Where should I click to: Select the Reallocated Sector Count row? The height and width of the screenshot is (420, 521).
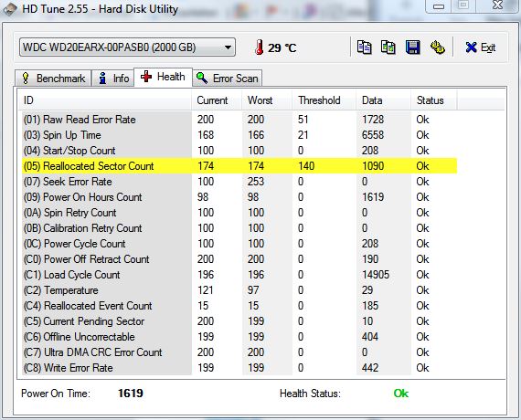click(x=239, y=166)
